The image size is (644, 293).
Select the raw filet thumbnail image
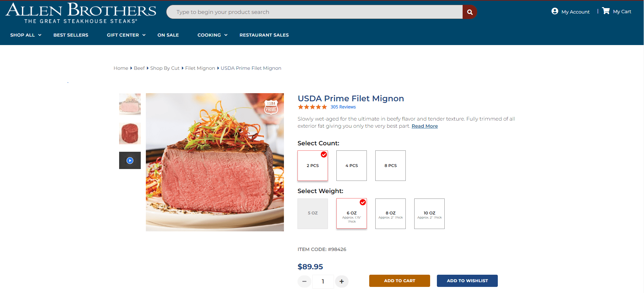(130, 133)
